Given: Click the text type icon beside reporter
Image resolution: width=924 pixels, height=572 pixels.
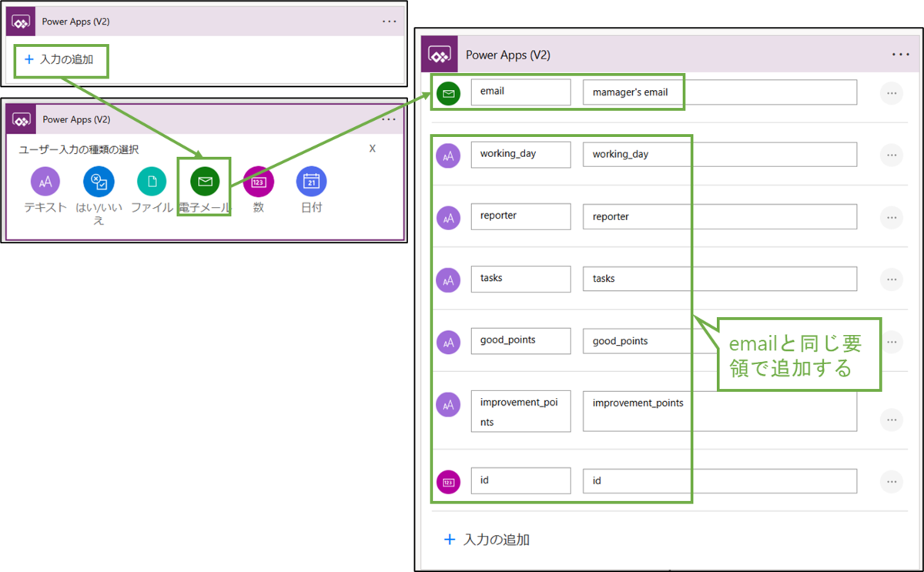Looking at the screenshot, I should pyautogui.click(x=448, y=218).
